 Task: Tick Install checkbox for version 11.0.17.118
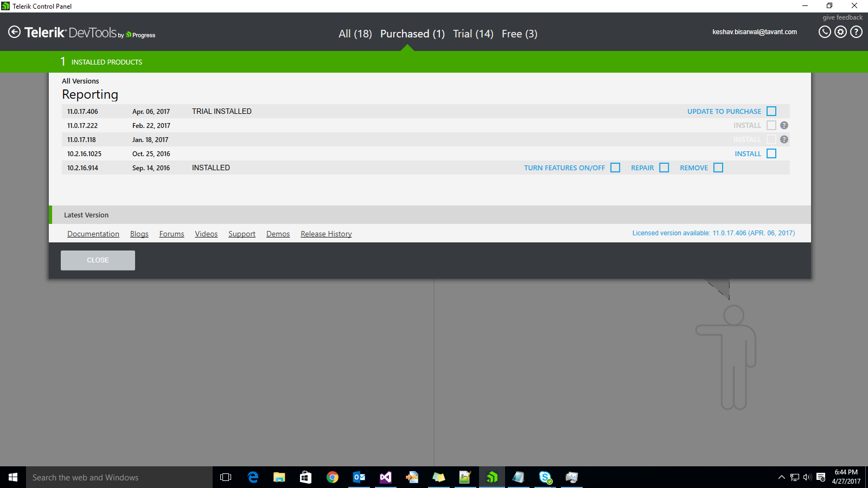coord(771,139)
